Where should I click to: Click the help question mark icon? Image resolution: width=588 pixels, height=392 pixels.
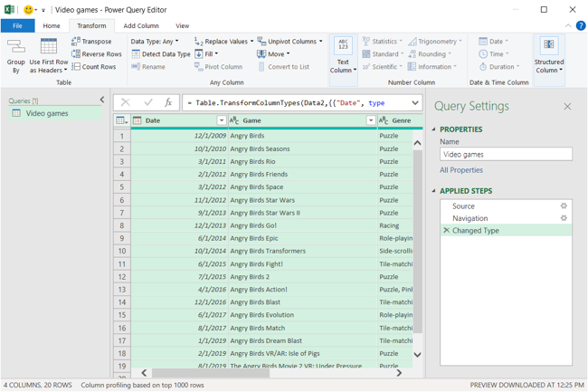[581, 25]
